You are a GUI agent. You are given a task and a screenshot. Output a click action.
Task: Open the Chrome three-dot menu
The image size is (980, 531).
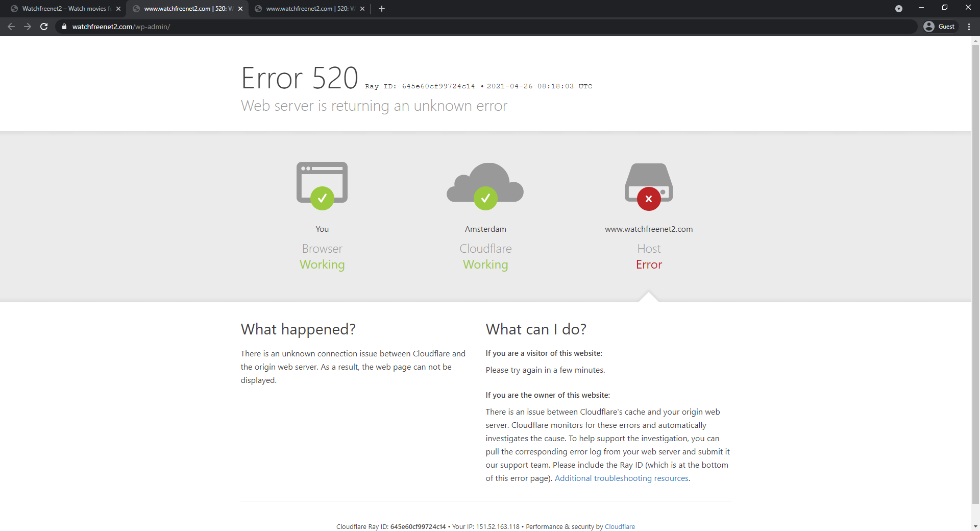(x=969, y=27)
